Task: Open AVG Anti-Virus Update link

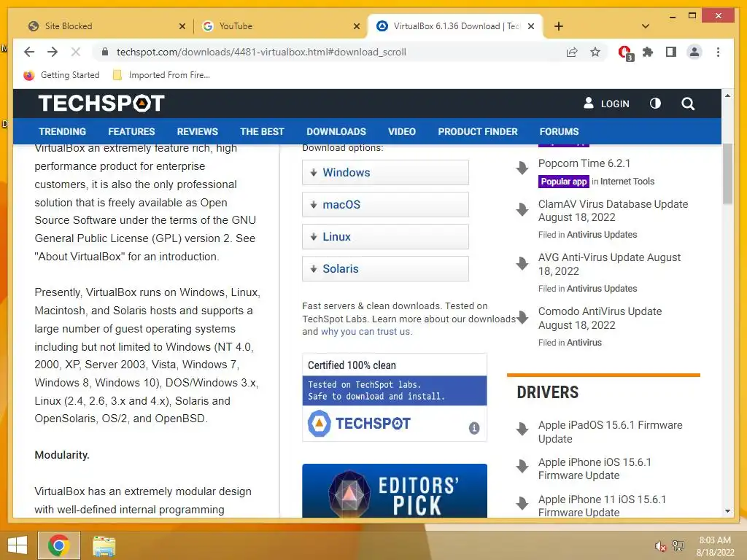Action: (x=609, y=264)
